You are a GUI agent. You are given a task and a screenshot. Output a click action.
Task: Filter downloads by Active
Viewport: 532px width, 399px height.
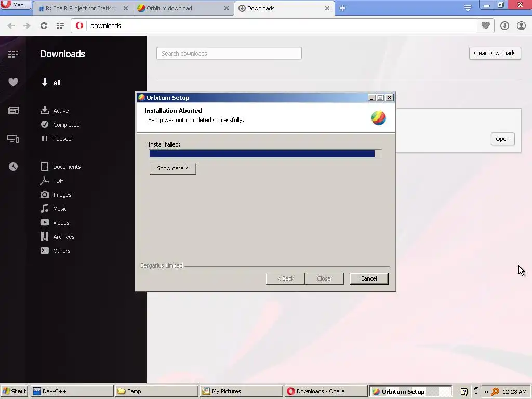55,111
